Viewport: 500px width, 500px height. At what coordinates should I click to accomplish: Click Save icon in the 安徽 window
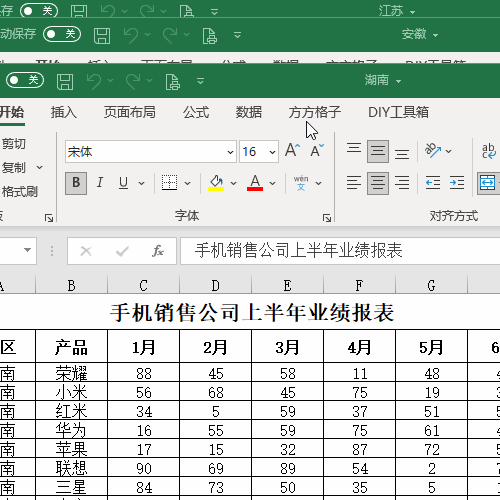click(102, 35)
